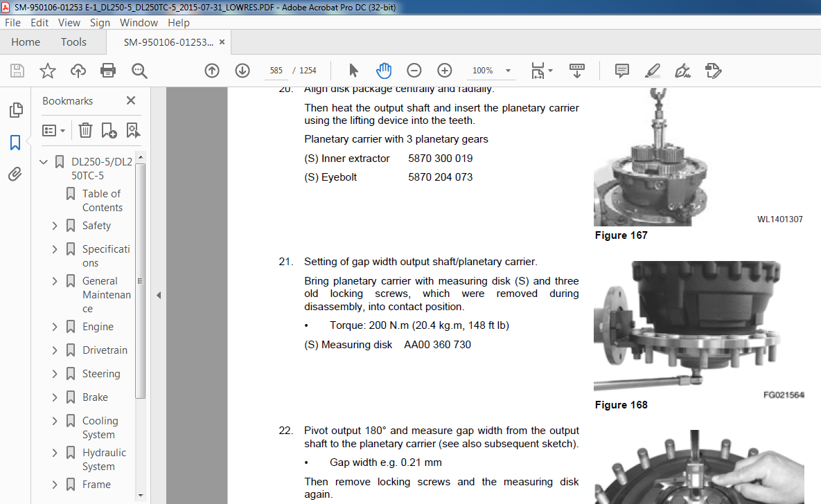Expand the Hydraulic System bookmark
The width and height of the screenshot is (821, 504).
pyautogui.click(x=55, y=453)
